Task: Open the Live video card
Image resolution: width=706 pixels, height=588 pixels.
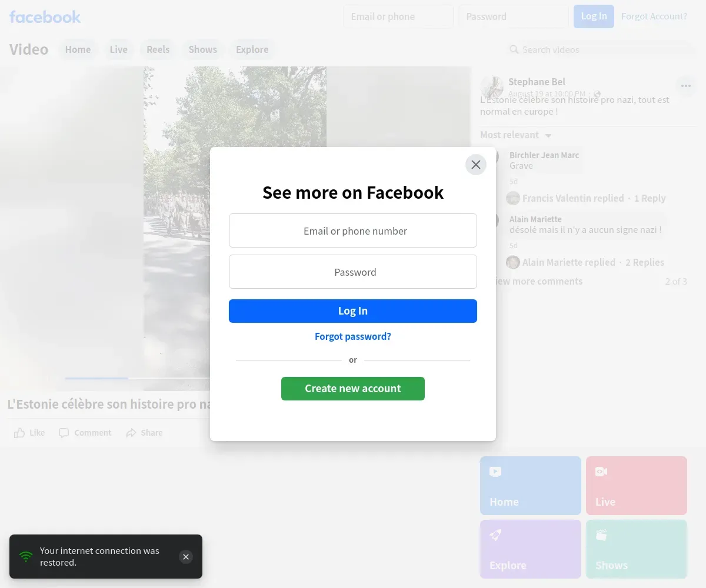Action: pos(637,486)
